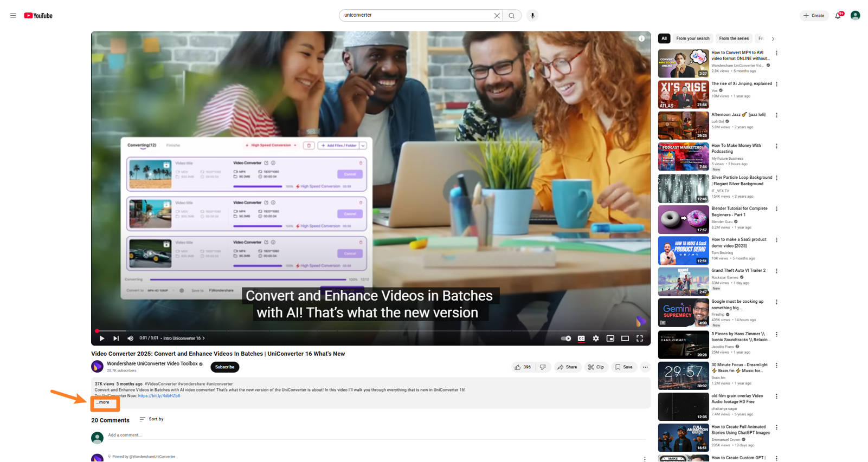
Task: Open options for The rise of Xi Jinping
Action: [x=776, y=84]
